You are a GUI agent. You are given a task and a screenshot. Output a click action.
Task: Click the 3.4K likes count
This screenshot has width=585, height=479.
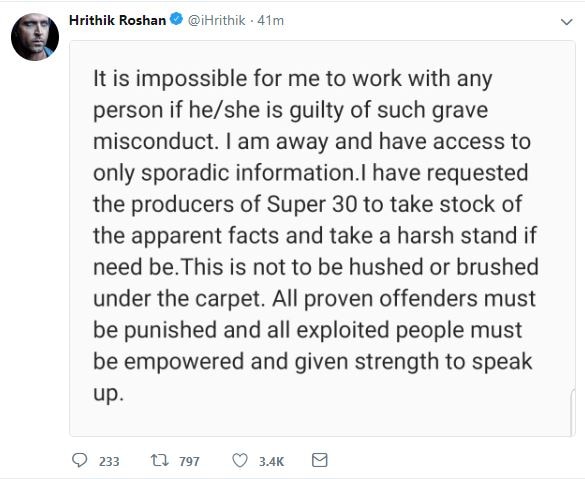click(272, 462)
